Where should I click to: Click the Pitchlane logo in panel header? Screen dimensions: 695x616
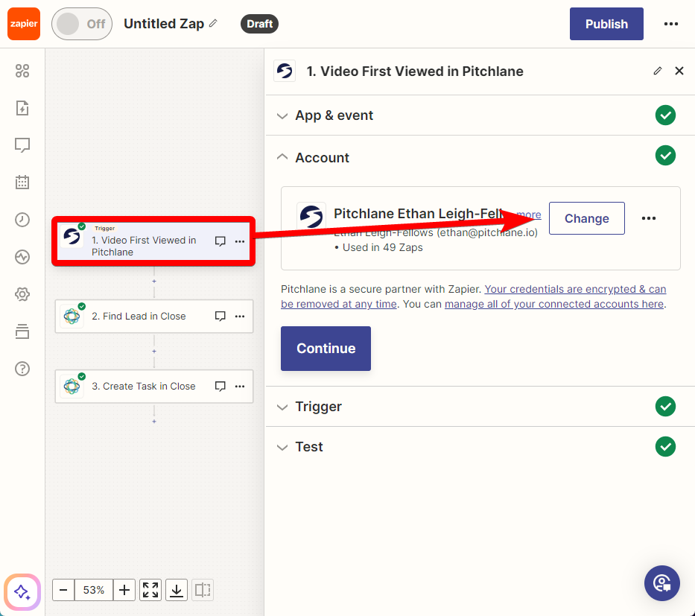click(x=285, y=71)
